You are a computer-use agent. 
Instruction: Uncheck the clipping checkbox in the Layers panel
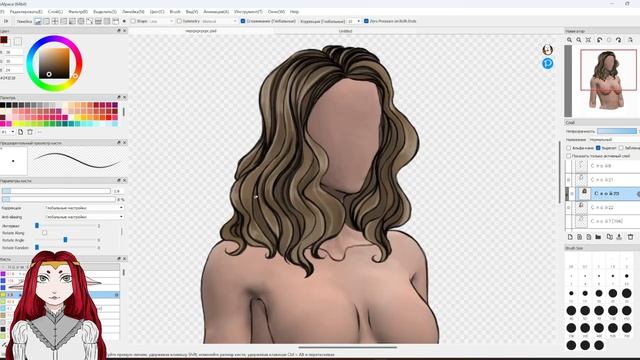tap(598, 148)
